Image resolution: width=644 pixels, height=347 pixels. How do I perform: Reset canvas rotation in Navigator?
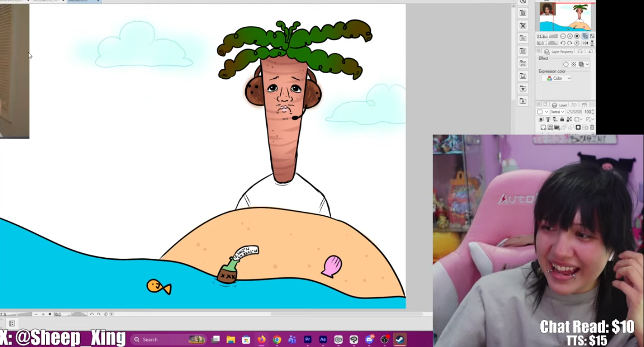point(577,43)
